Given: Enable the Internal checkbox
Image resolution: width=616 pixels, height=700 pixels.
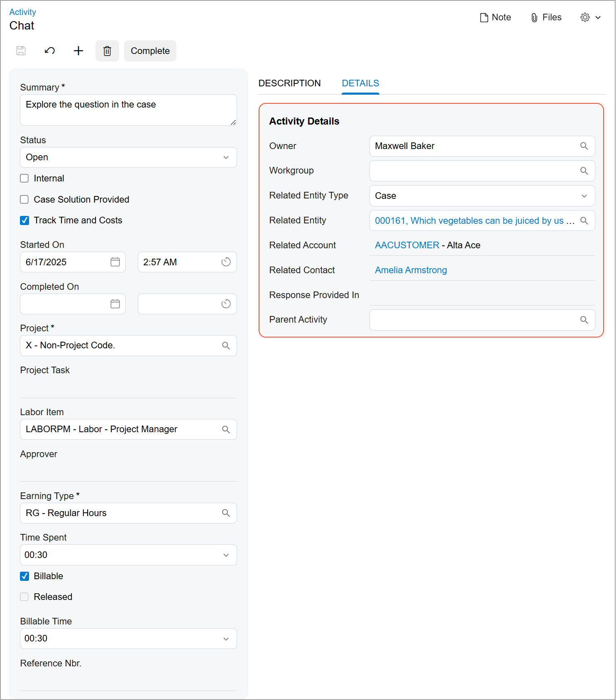Looking at the screenshot, I should point(24,179).
